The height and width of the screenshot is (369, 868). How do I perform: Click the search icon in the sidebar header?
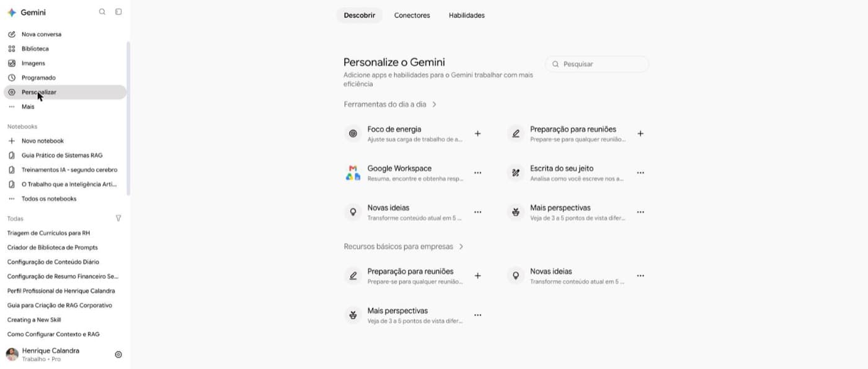[x=102, y=12]
